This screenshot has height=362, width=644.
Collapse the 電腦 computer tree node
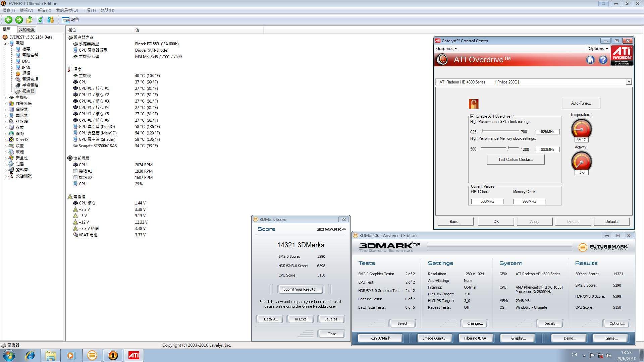[x=6, y=43]
